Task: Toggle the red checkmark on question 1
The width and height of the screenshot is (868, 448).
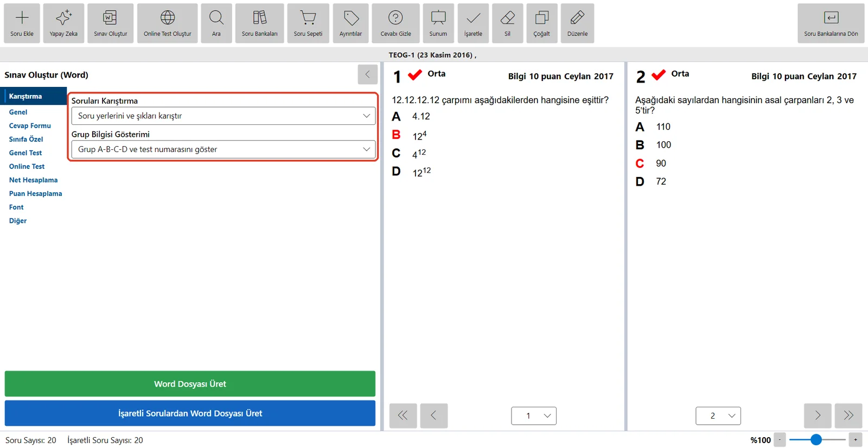Action: pos(415,75)
